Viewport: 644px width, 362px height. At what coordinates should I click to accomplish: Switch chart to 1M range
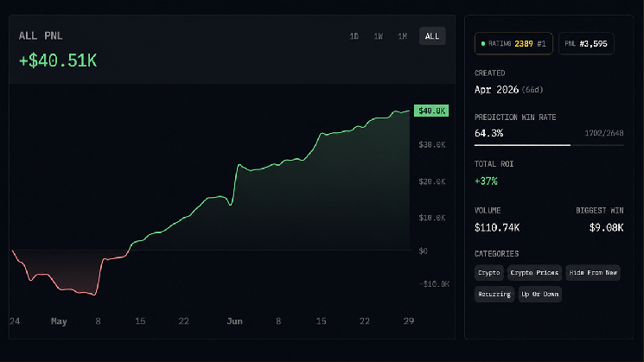click(403, 36)
